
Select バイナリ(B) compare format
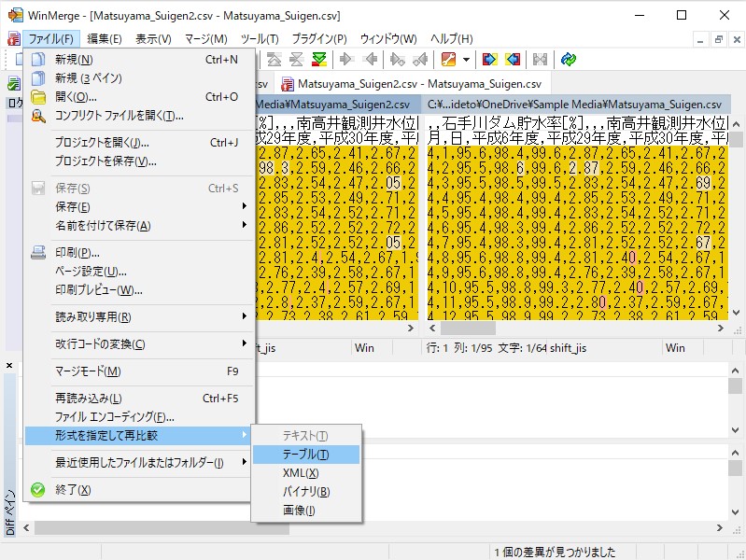[x=306, y=492]
